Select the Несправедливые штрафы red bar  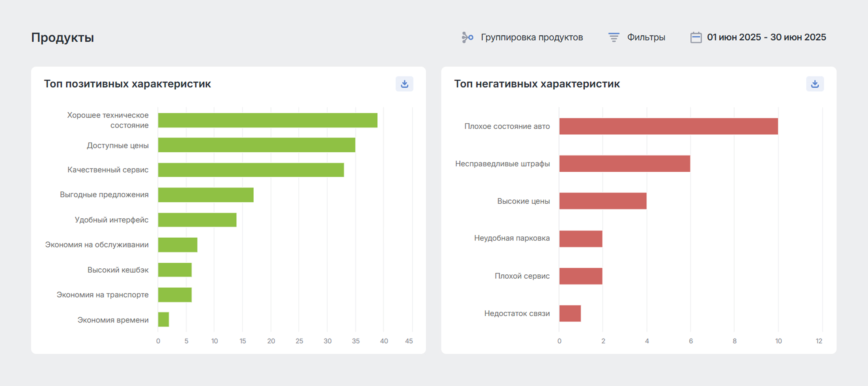click(625, 163)
